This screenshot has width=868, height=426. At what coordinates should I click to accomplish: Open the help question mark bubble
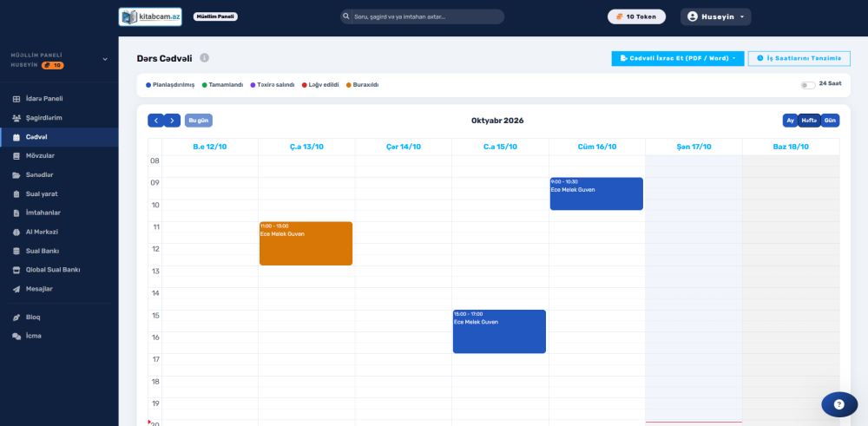[839, 403]
